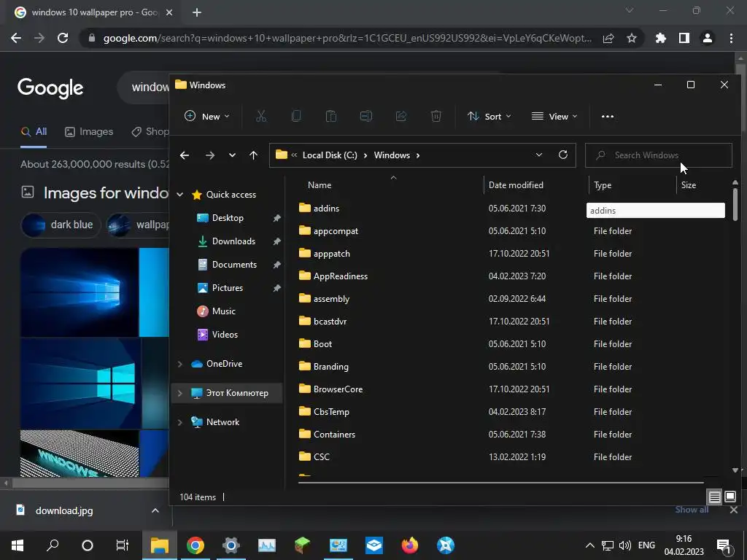This screenshot has height=560, width=747.
Task: Open recent locations dropdown arrow
Action: click(x=232, y=155)
